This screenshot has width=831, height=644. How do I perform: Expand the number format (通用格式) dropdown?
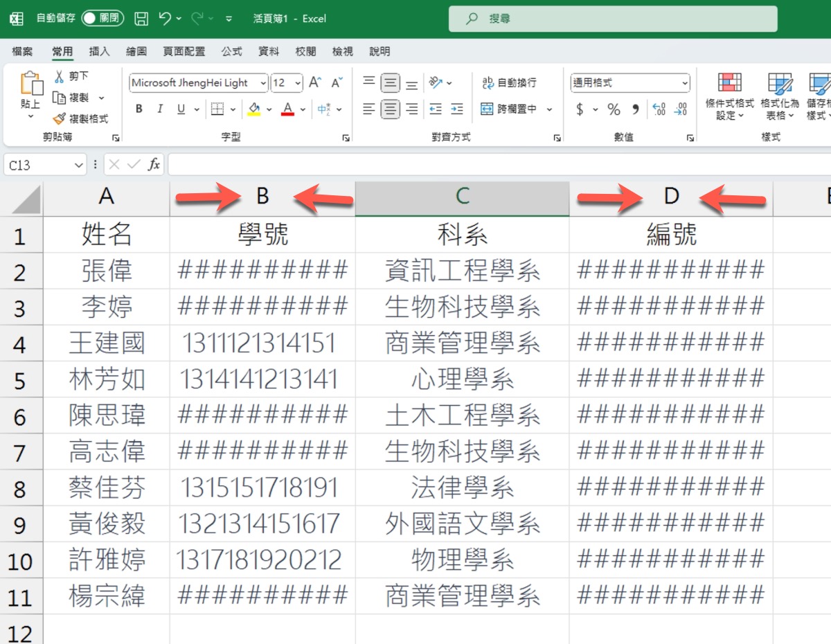coord(684,83)
